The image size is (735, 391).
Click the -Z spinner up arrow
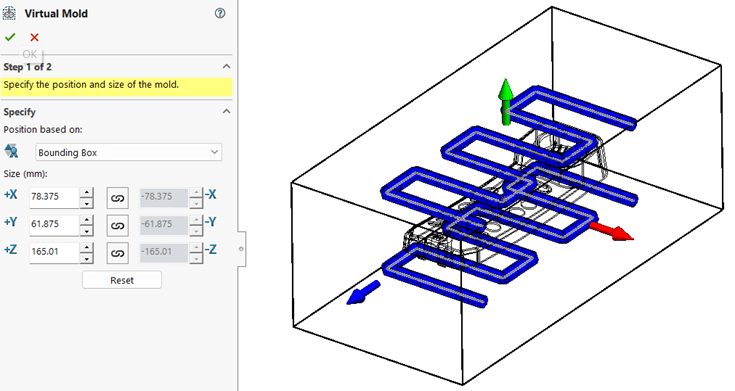[196, 248]
